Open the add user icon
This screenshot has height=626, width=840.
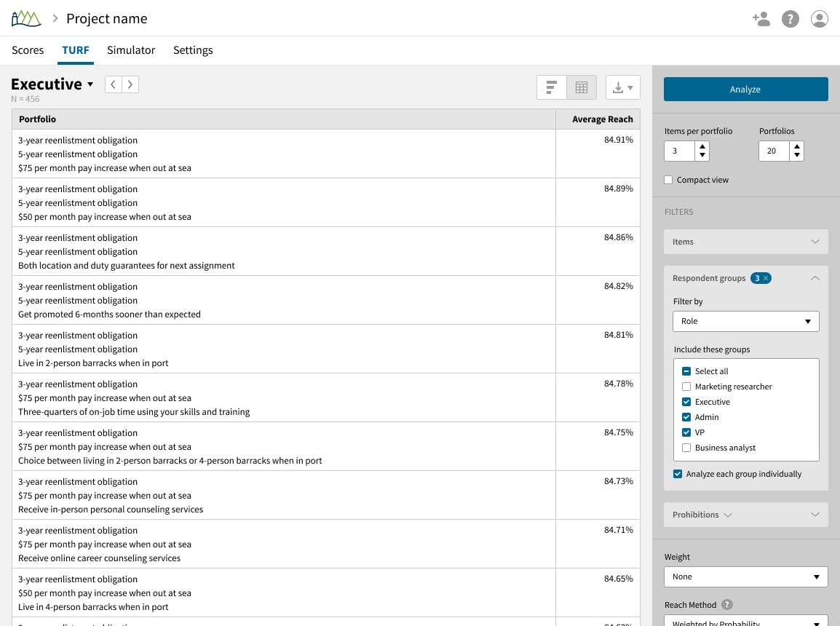tap(761, 19)
